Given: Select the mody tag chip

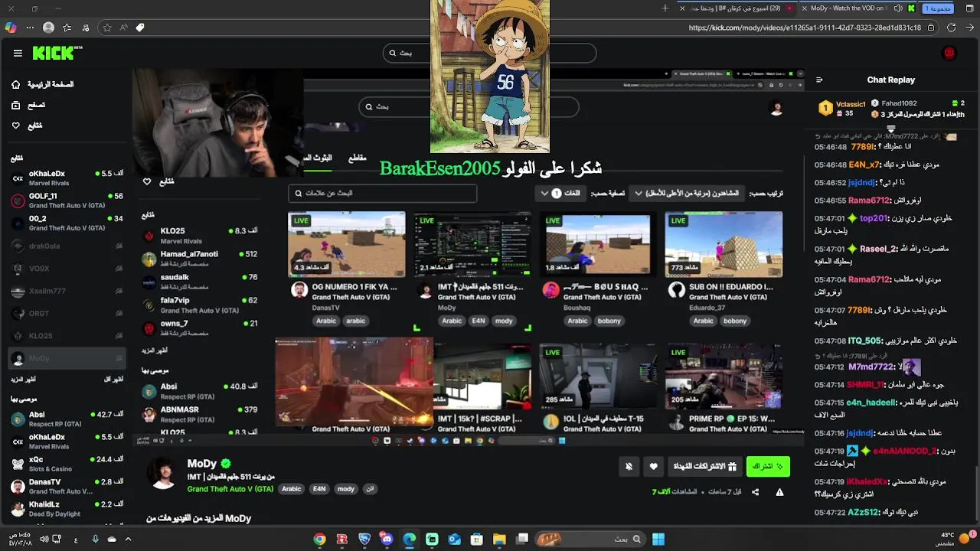Looking at the screenshot, I should (x=345, y=489).
